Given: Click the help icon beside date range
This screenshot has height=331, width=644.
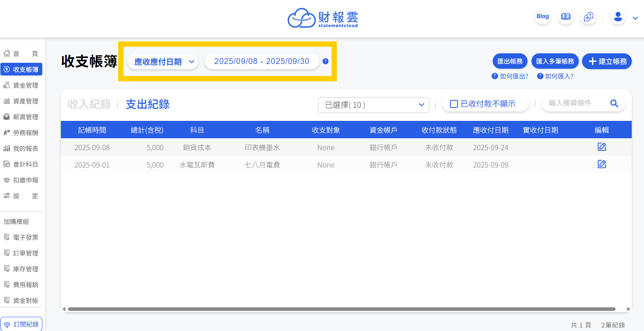Looking at the screenshot, I should click(326, 61).
